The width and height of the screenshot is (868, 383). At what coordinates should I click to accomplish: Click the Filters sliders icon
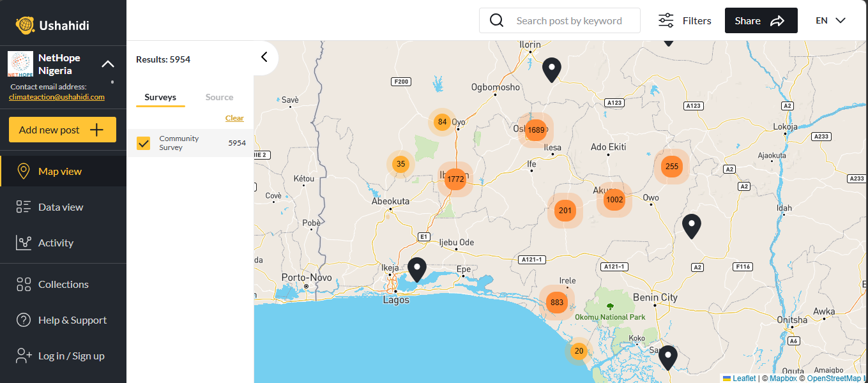(666, 20)
